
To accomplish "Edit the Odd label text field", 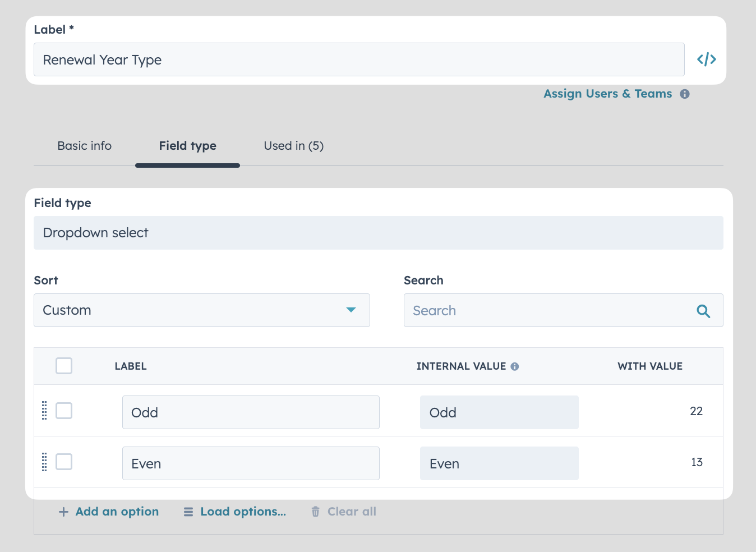I will 251,412.
